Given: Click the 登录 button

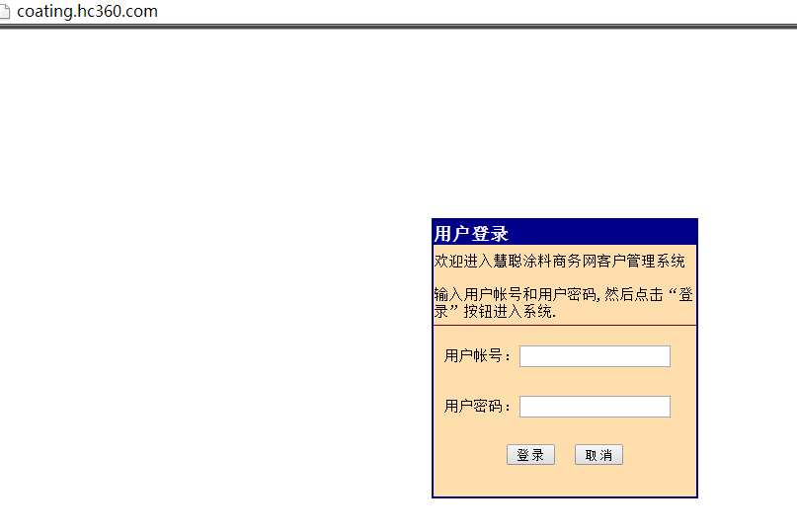Looking at the screenshot, I should pos(530,455).
